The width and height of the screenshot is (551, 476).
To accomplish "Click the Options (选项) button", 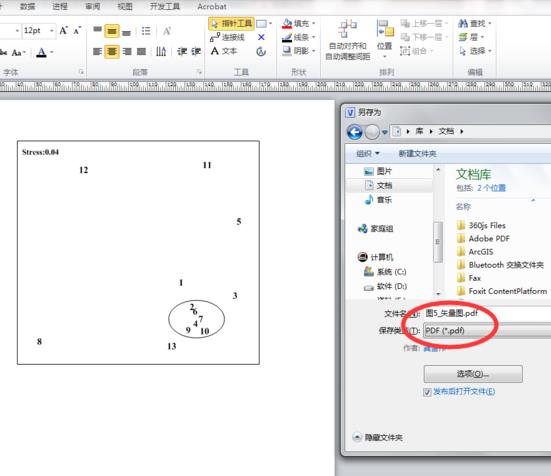I will 473,374.
